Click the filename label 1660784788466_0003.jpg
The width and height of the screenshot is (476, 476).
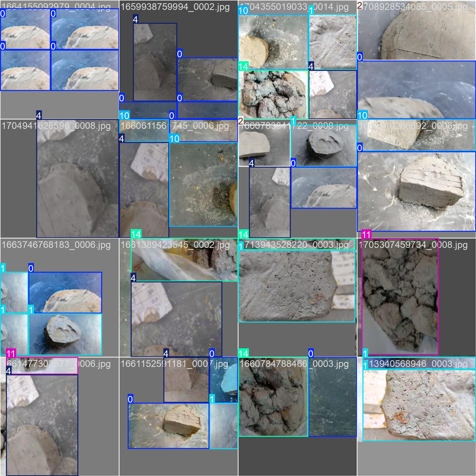[x=294, y=364]
